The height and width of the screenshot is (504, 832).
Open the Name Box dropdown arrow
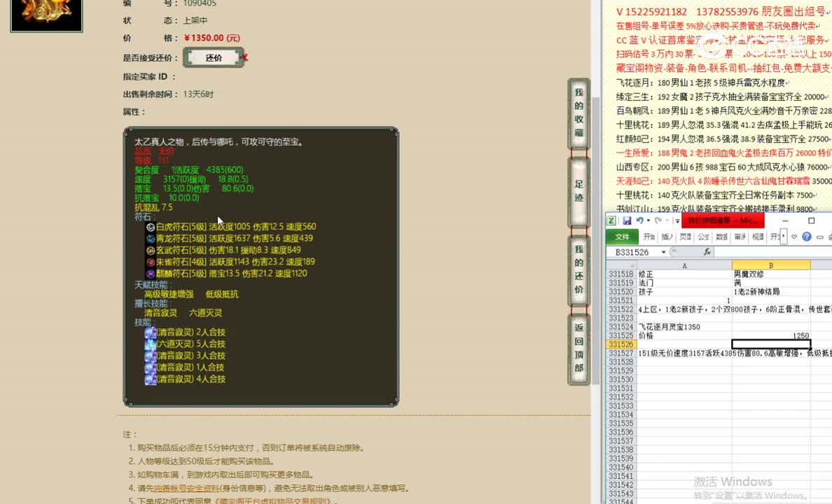click(664, 253)
